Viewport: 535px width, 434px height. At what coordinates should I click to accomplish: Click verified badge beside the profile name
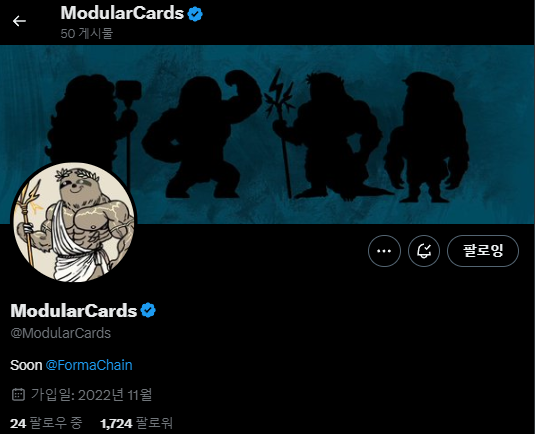tap(148, 310)
